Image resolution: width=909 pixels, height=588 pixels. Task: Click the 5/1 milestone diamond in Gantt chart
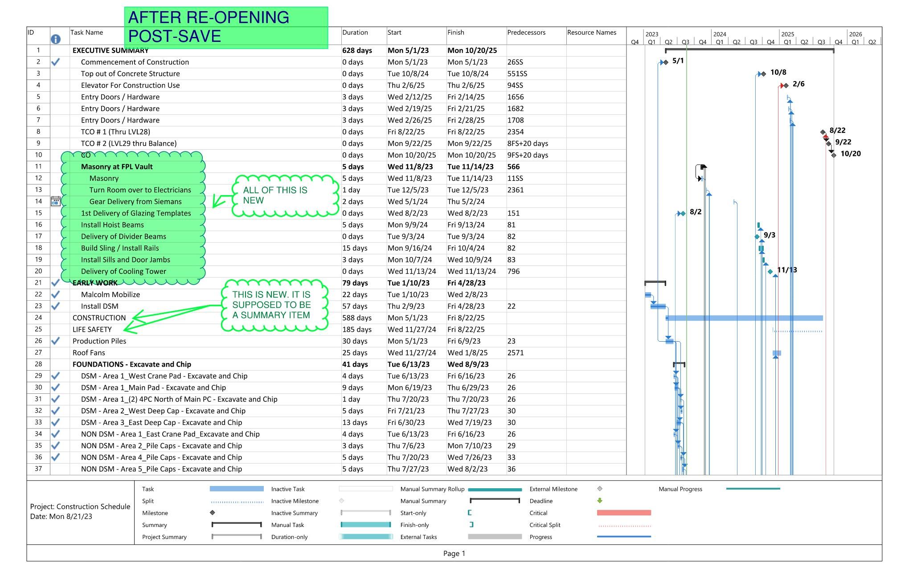666,62
